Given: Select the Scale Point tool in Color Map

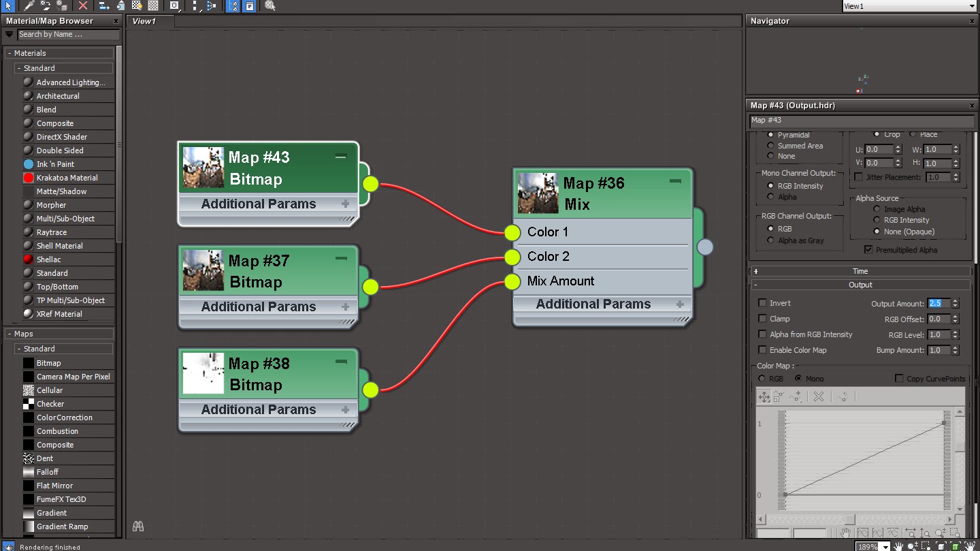Looking at the screenshot, I should [x=779, y=396].
